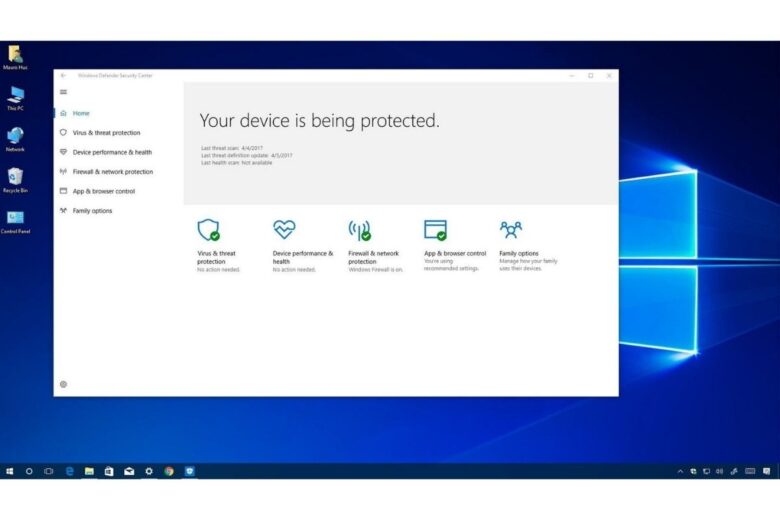
Task: Click the Firewall & network antenna icon
Action: tap(360, 230)
